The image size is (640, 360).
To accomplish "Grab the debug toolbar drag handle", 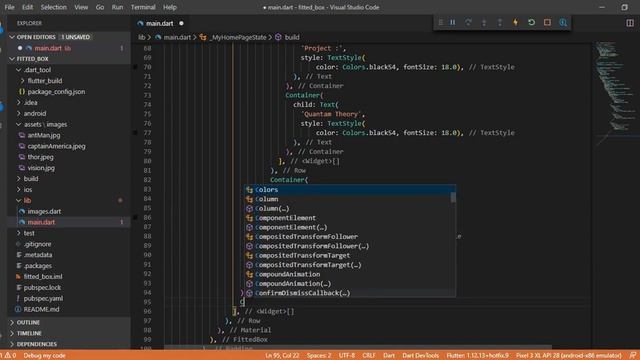I will pos(440,22).
